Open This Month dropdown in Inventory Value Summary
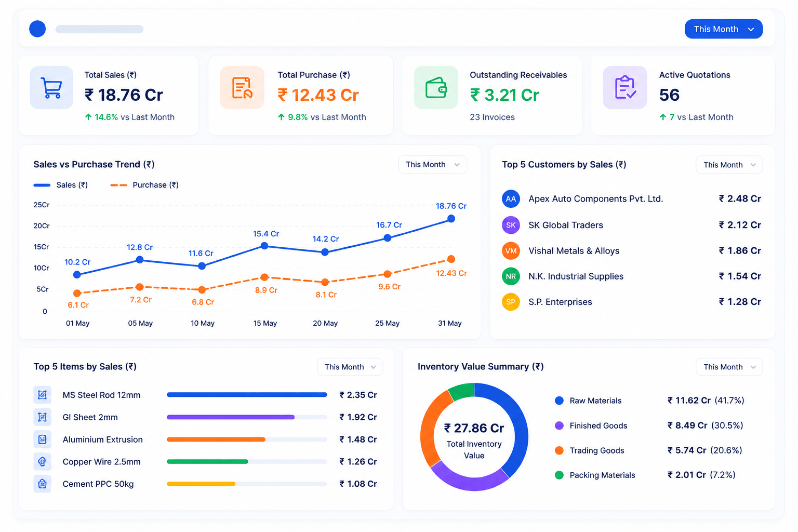Image resolution: width=798 pixels, height=532 pixels. 729,367
